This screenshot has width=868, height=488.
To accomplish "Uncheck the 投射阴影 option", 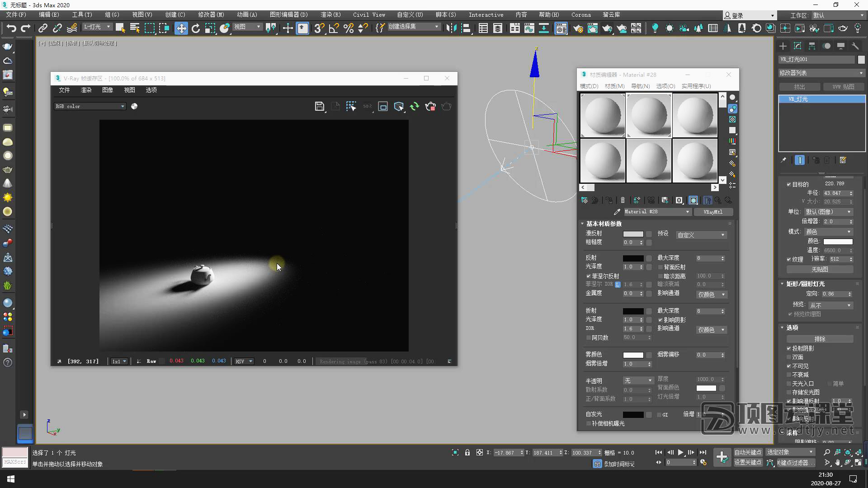I will tap(789, 348).
